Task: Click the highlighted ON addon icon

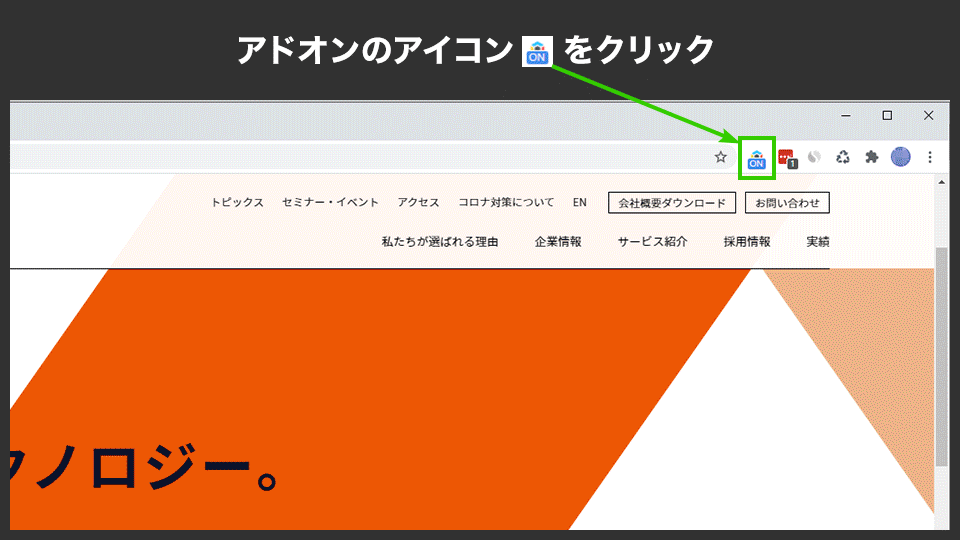Action: coord(757,158)
